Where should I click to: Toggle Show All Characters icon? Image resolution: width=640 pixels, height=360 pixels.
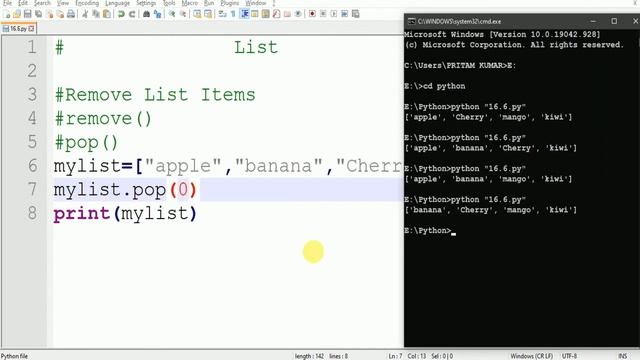pyautogui.click(x=233, y=14)
